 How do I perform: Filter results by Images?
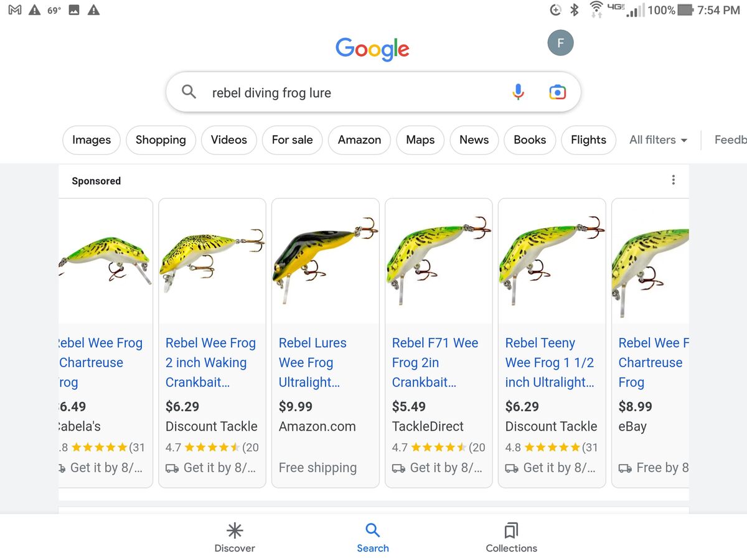coord(92,140)
